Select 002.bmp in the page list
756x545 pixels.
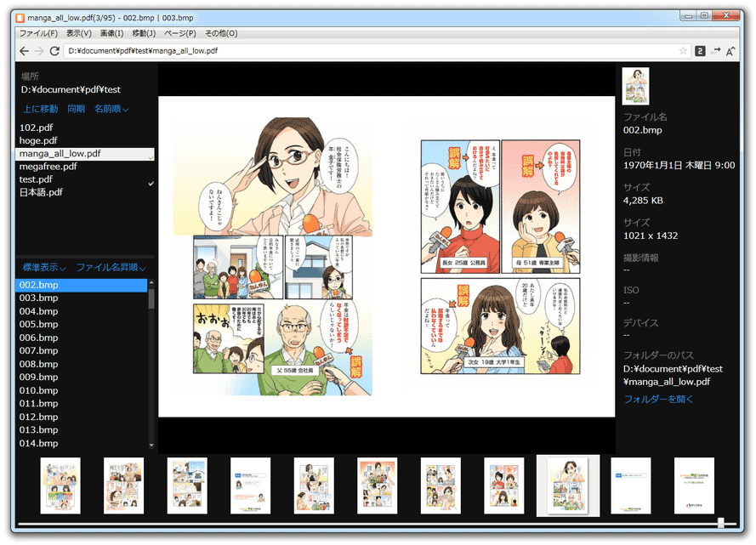click(82, 286)
